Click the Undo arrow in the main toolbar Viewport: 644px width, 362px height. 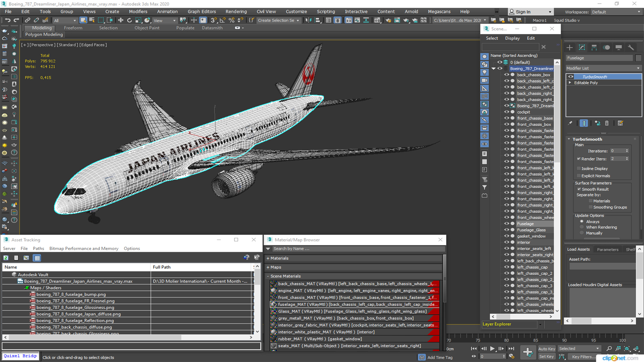click(x=7, y=20)
